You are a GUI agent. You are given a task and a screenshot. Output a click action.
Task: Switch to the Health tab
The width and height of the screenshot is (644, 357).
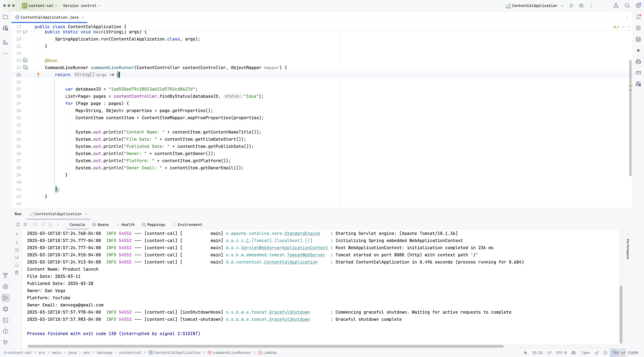125,224
